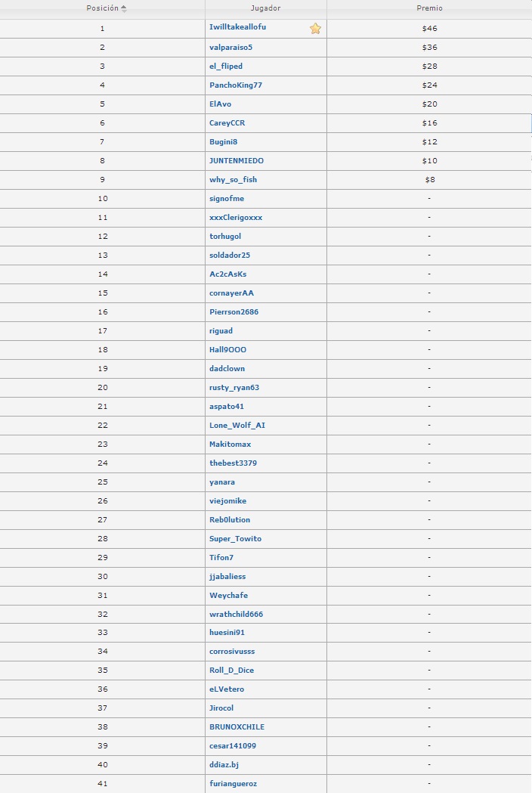The image size is (532, 793).
Task: View wrathchild666 player profile
Action: point(236,614)
